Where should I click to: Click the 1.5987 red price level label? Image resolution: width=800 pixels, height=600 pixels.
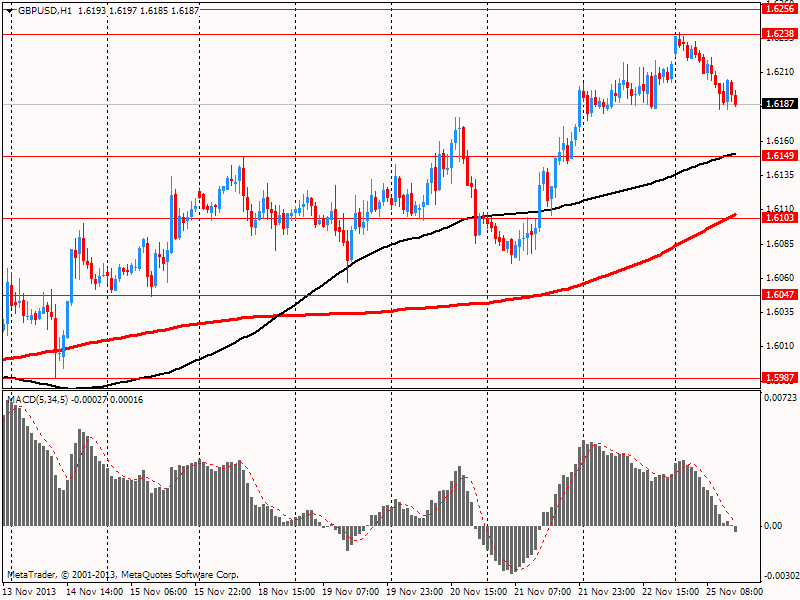tap(780, 378)
